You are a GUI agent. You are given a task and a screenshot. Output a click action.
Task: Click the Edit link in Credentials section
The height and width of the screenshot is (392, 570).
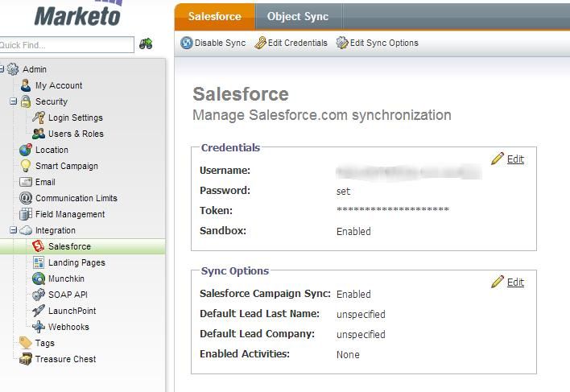[514, 159]
